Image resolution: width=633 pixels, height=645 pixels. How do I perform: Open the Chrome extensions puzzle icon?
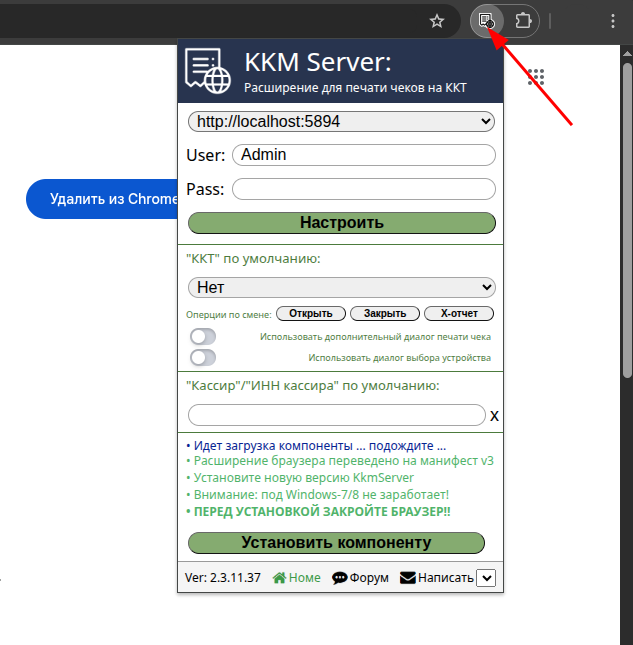pos(523,21)
